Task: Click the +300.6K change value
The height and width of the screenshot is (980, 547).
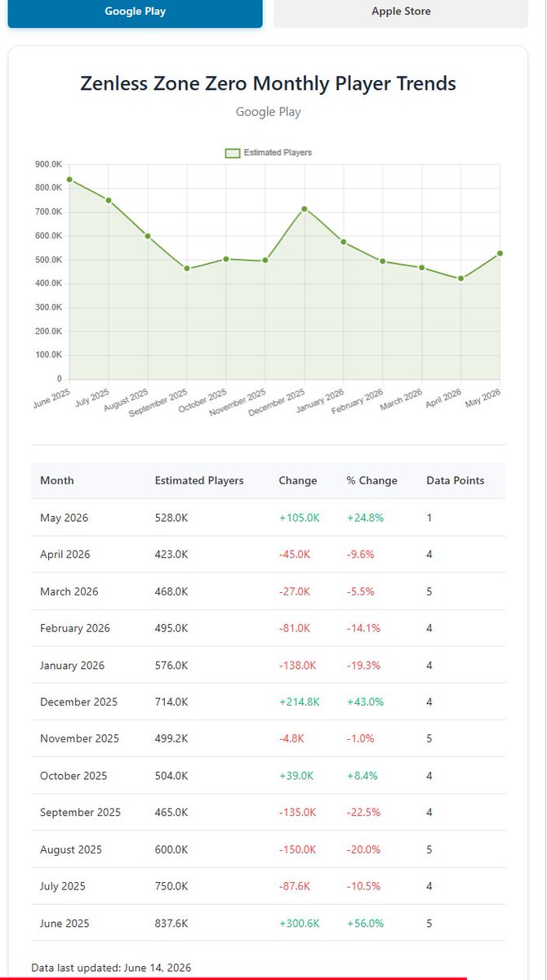Action: pos(299,924)
